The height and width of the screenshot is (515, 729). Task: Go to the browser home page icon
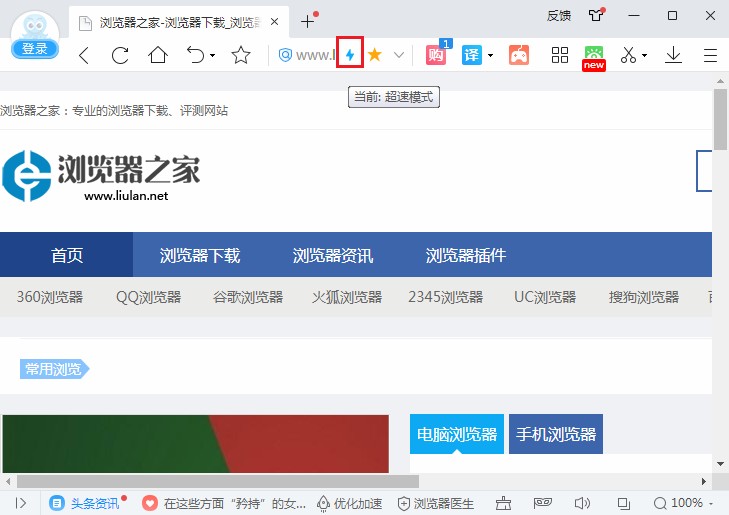[158, 55]
